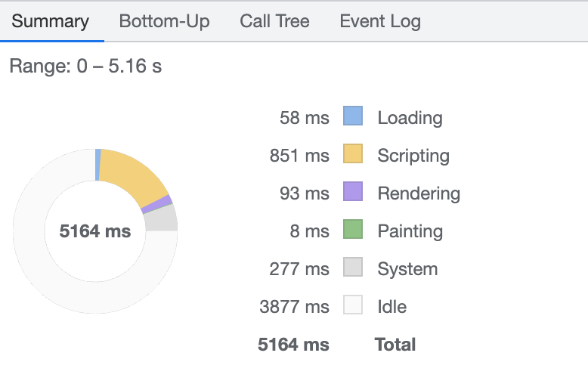Select the Rendering legend label
Viewport: 588px width, 390px height.
tap(419, 193)
